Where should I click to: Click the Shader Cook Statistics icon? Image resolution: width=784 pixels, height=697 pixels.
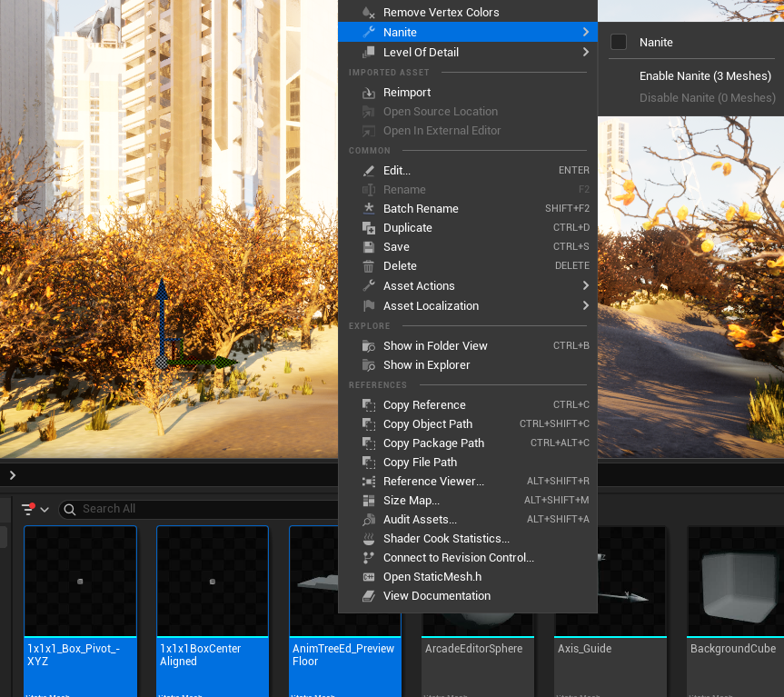pyautogui.click(x=369, y=539)
